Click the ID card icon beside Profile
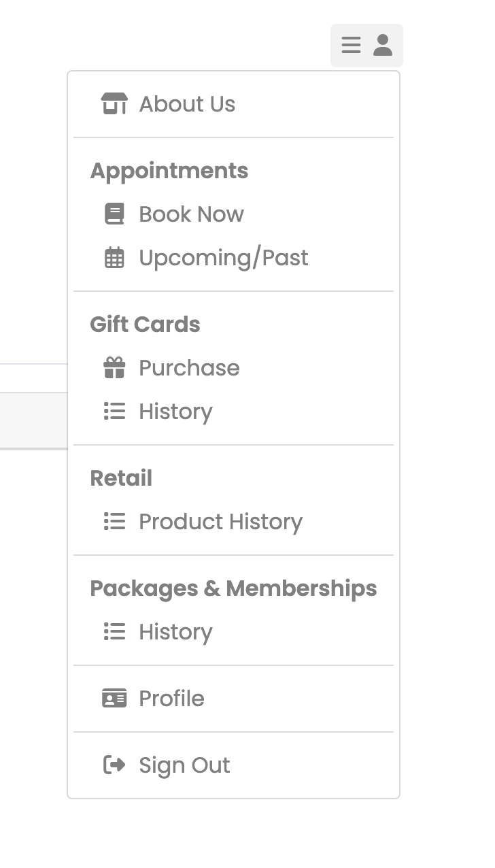495x868 pixels. click(114, 699)
